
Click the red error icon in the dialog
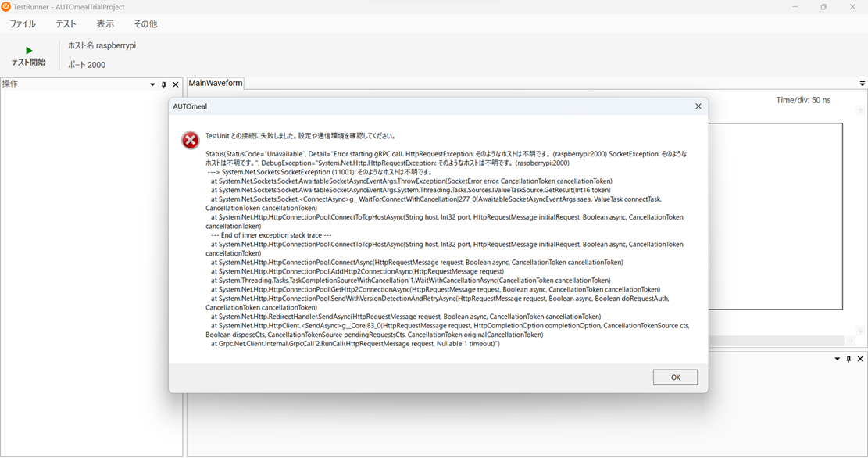click(x=190, y=140)
